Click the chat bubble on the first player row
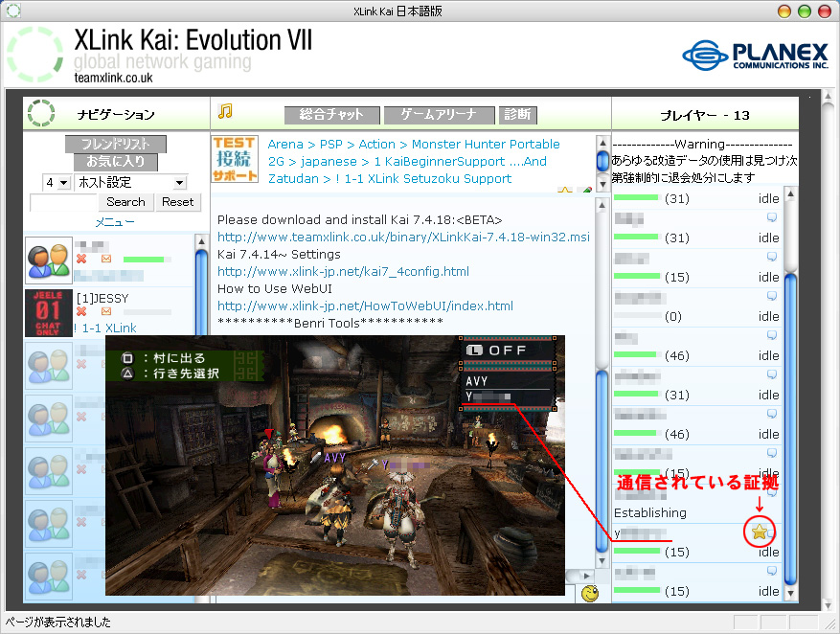The width and height of the screenshot is (840, 634). click(x=772, y=216)
